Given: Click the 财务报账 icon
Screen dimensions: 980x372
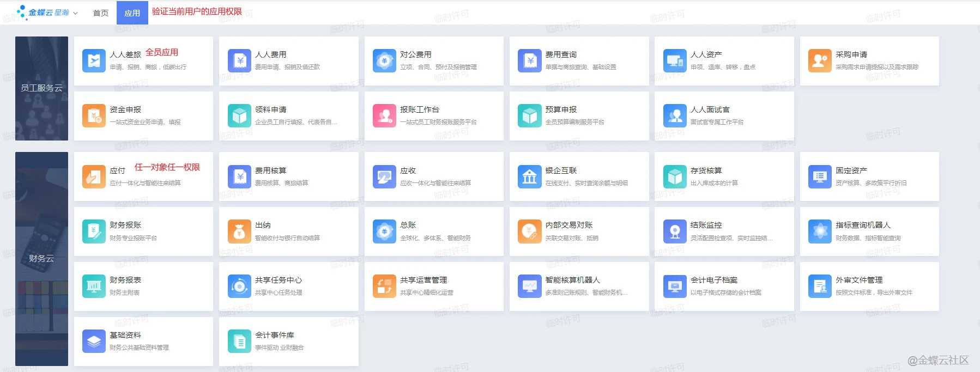Looking at the screenshot, I should tap(94, 231).
